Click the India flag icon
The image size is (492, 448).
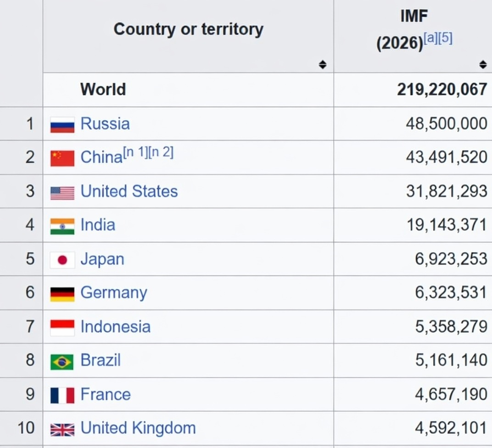[x=62, y=225]
